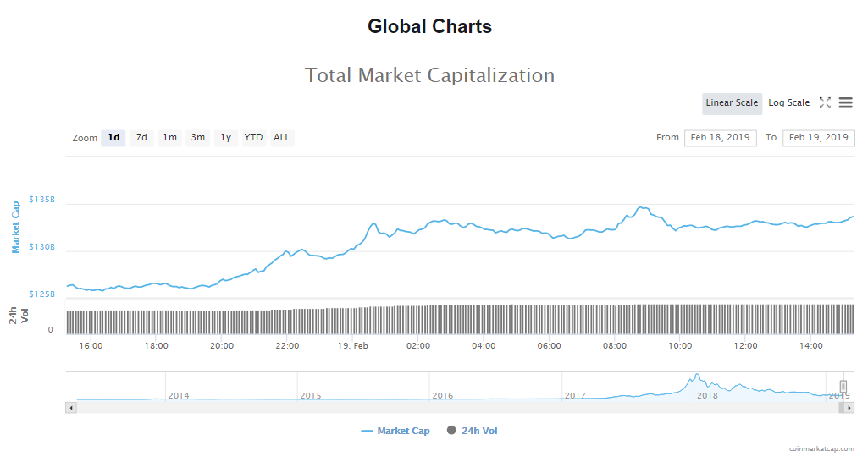Grab the navigator range handle near 2019

point(843,387)
